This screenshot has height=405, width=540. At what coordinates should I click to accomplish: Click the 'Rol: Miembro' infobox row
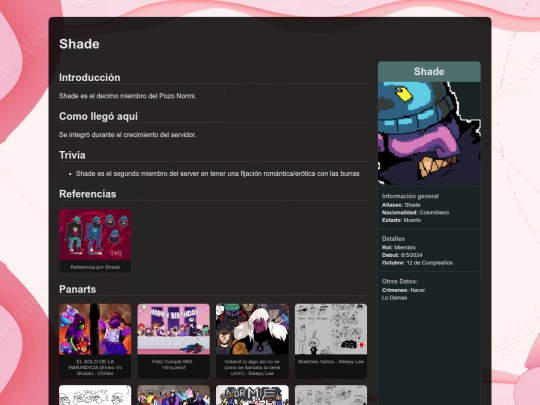click(399, 247)
